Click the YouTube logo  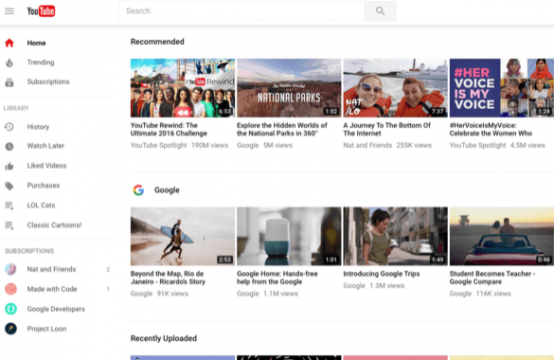point(41,11)
